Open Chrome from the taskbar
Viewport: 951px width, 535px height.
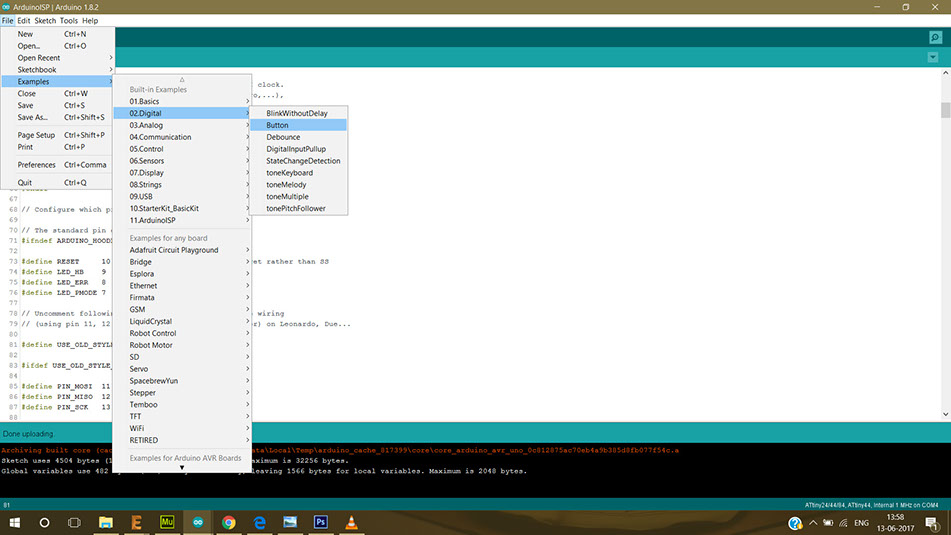pyautogui.click(x=229, y=522)
